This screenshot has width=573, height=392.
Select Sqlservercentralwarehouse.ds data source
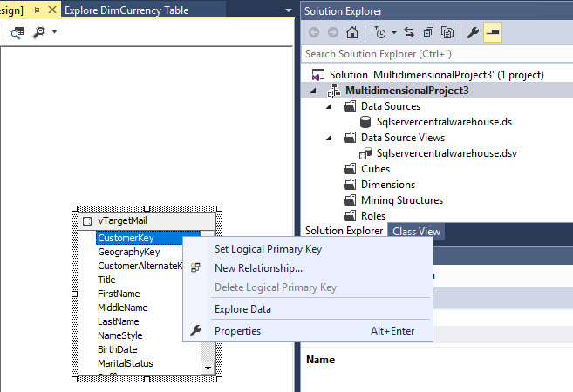pos(444,122)
